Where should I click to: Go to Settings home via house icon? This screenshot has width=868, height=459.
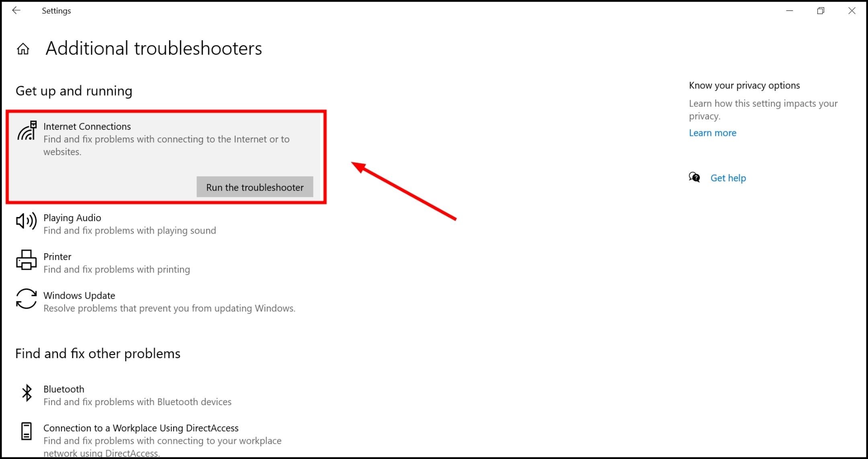tap(23, 49)
